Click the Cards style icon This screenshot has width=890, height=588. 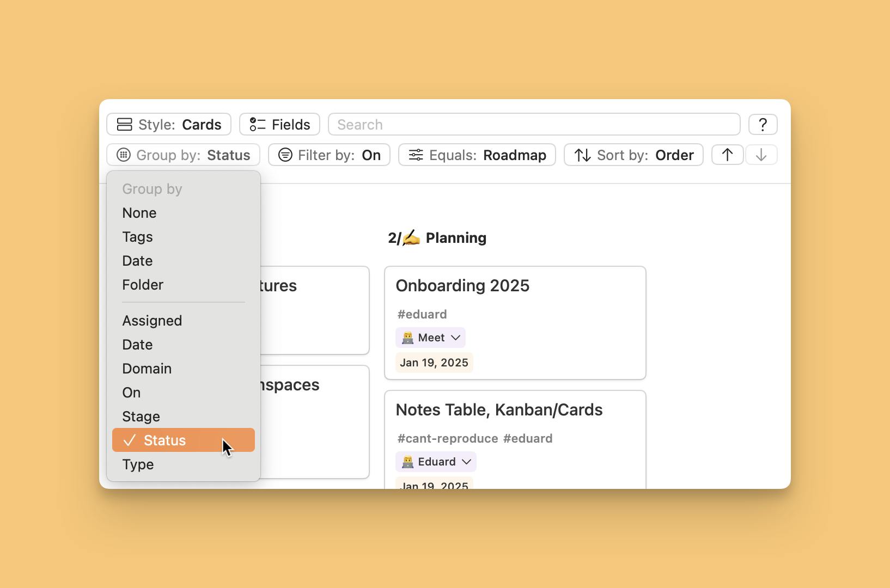pos(124,124)
